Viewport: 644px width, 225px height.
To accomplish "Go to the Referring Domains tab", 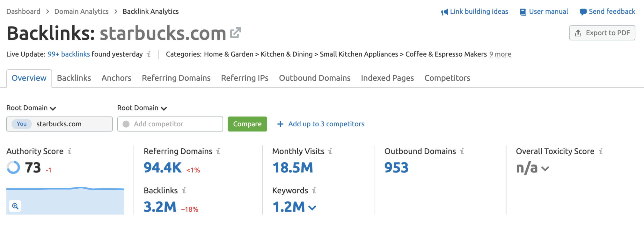I will coord(176,78).
